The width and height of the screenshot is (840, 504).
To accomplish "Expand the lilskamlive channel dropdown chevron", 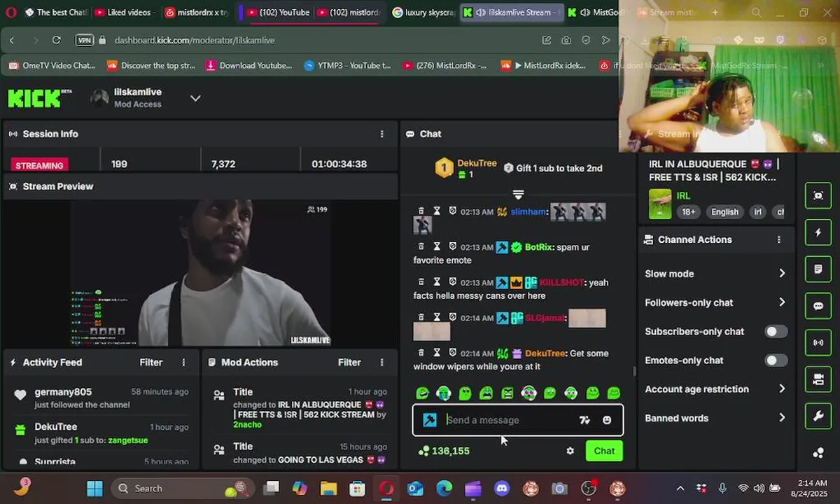I will click(195, 98).
